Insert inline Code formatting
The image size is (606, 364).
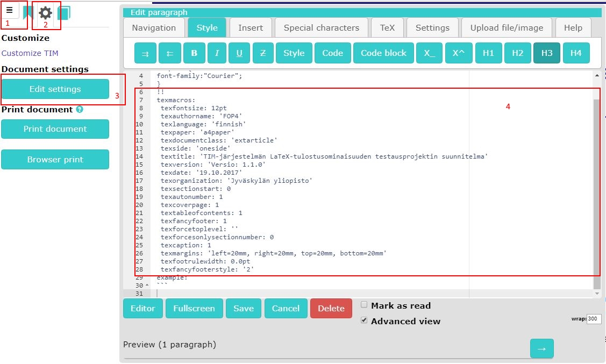click(x=333, y=53)
